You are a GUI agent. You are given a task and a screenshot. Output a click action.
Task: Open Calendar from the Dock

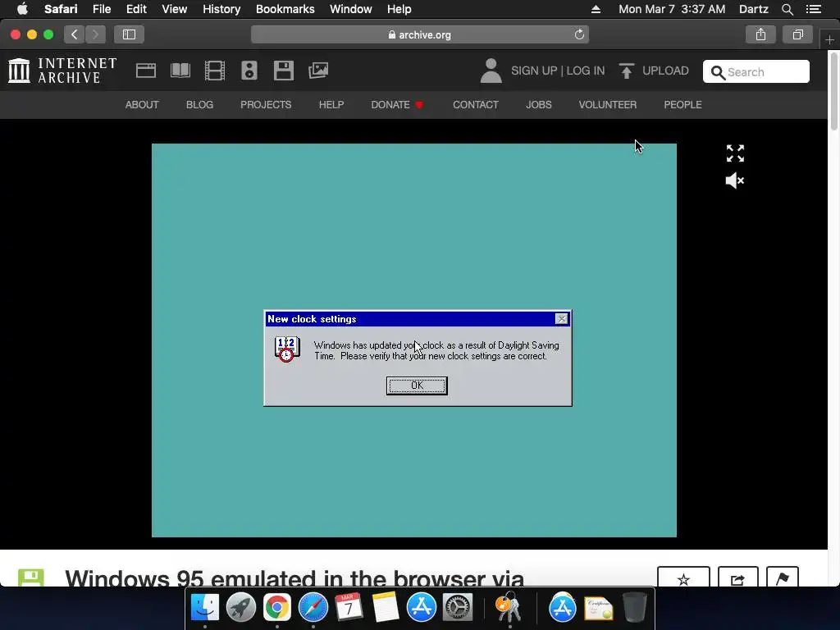(x=349, y=608)
